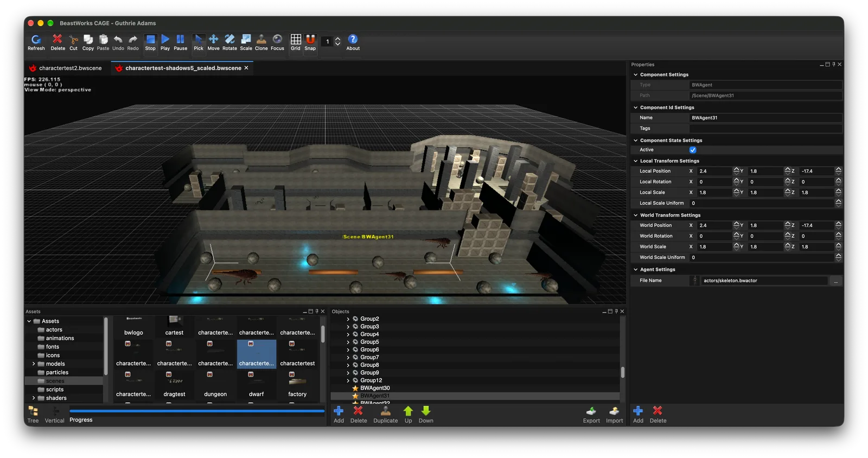
Task: Collapse Local Transform Settings section
Action: (636, 161)
